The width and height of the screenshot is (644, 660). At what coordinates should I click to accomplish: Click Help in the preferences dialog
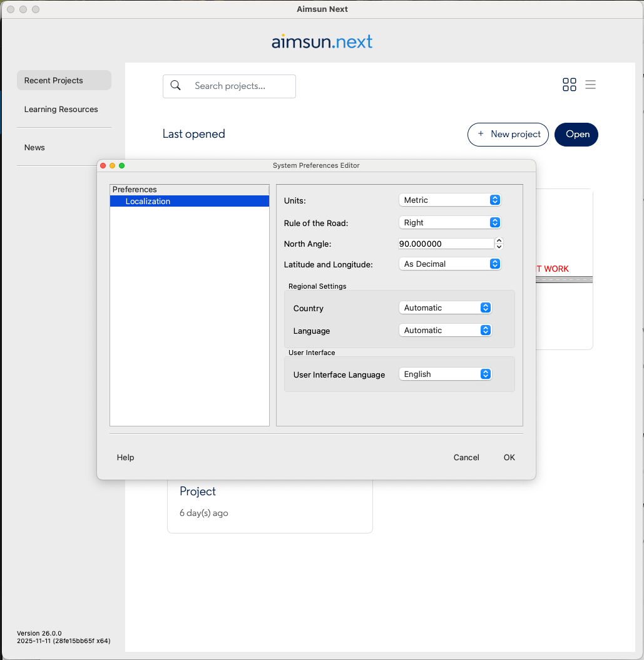(x=125, y=458)
